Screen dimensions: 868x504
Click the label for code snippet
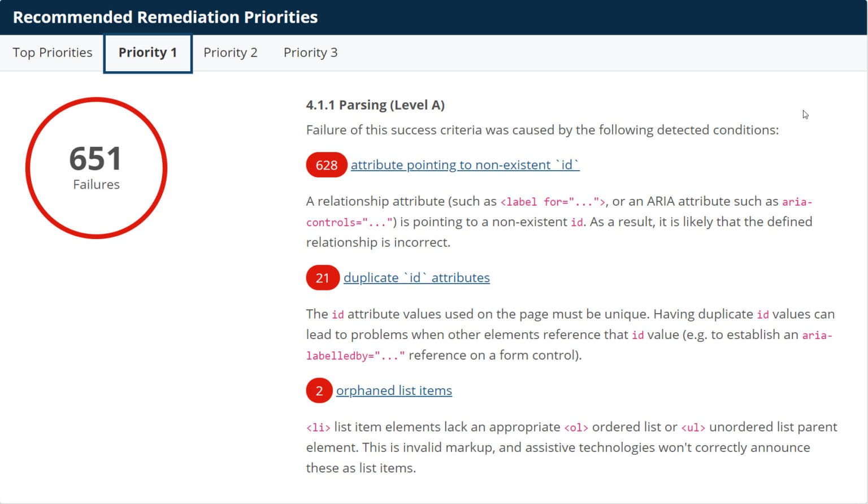[x=553, y=202]
